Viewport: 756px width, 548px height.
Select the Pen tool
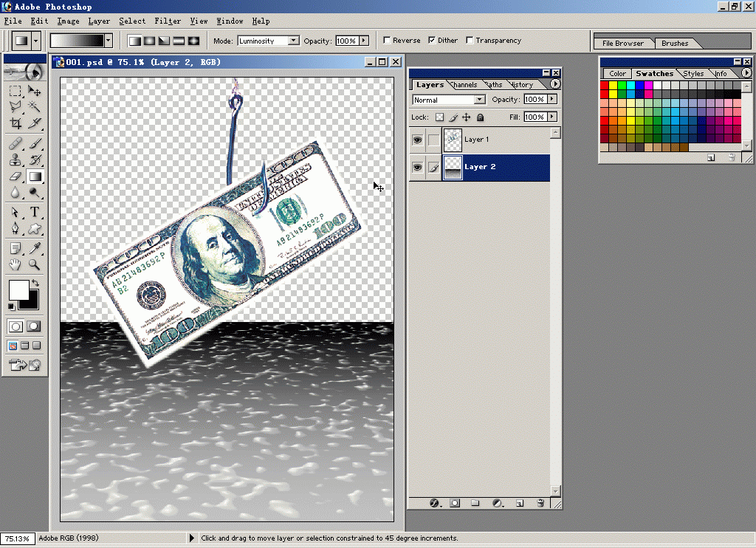[16, 229]
